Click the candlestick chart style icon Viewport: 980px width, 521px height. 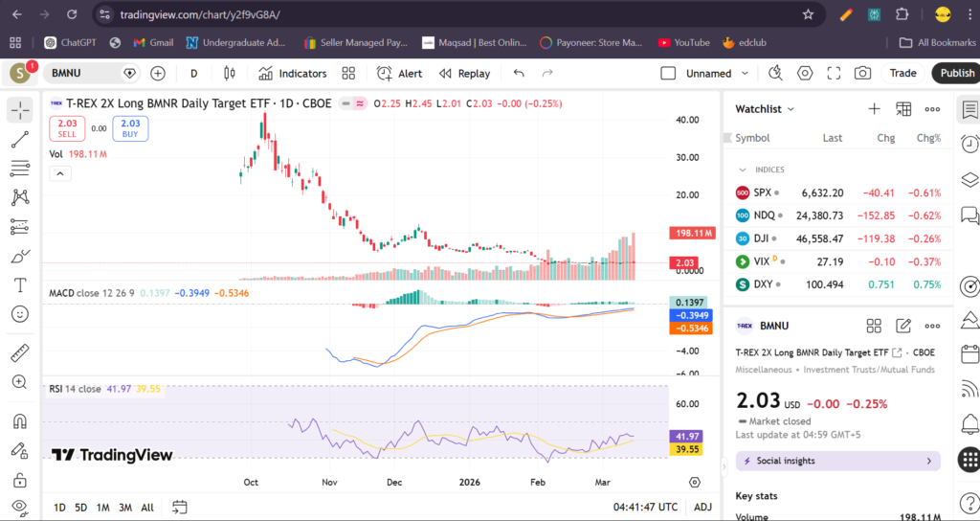229,73
